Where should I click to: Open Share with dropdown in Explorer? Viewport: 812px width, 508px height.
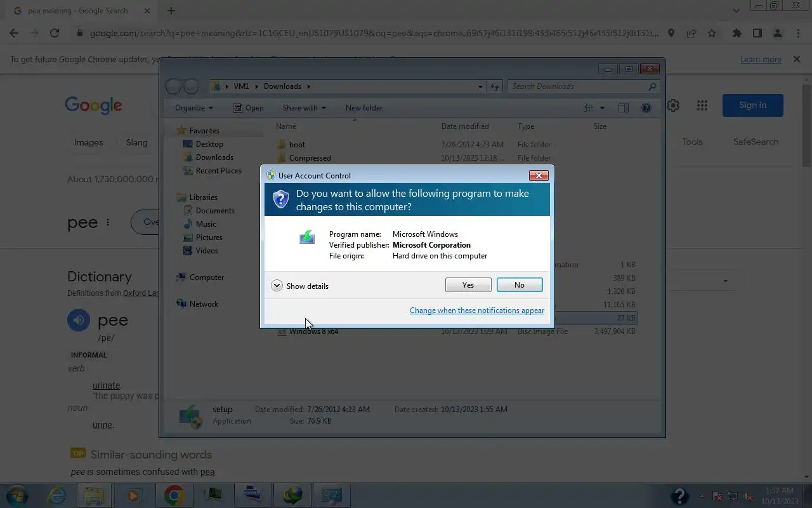(304, 108)
